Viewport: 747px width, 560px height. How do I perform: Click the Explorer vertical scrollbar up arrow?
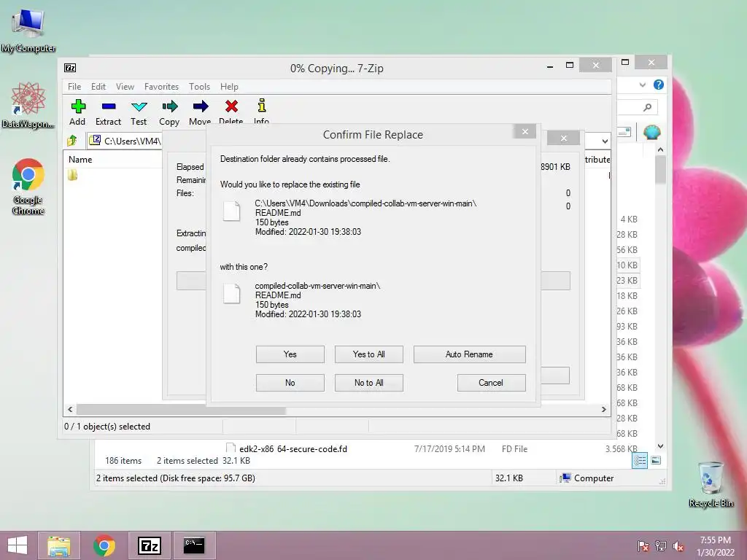click(x=660, y=149)
